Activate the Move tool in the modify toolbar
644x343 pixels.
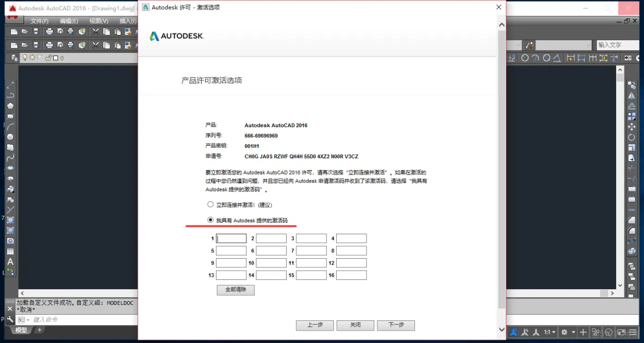[x=632, y=127]
